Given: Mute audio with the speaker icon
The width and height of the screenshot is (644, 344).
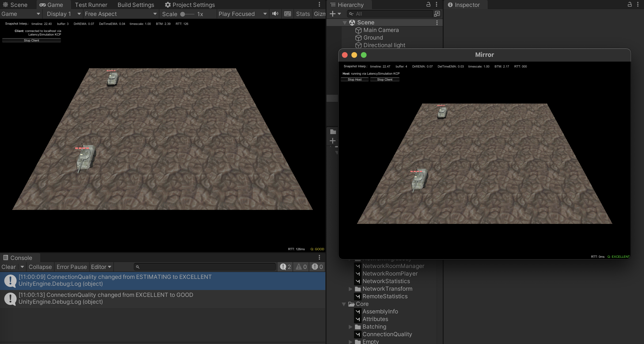Looking at the screenshot, I should [x=275, y=14].
